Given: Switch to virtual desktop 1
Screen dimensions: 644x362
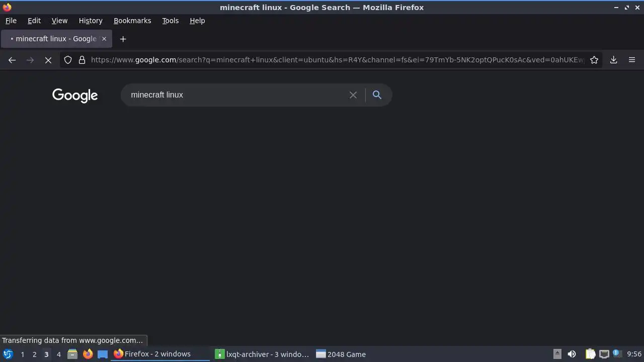Looking at the screenshot, I should click(x=22, y=354).
